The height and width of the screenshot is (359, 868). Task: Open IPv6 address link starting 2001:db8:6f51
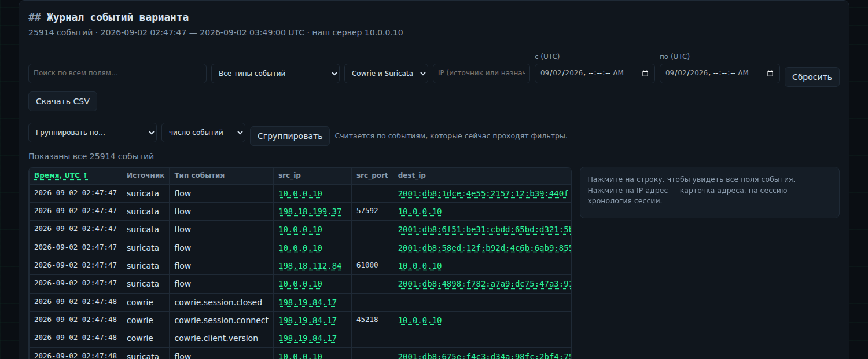[484, 229]
